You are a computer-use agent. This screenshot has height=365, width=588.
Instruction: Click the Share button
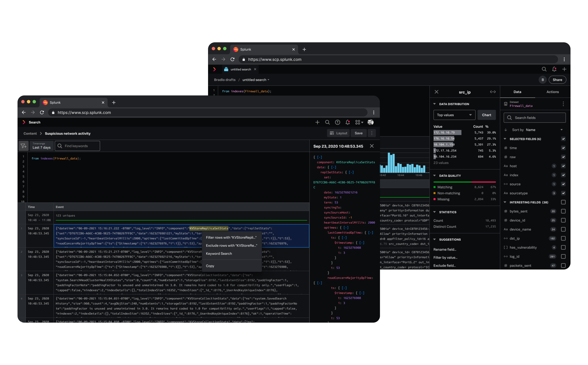tap(557, 80)
